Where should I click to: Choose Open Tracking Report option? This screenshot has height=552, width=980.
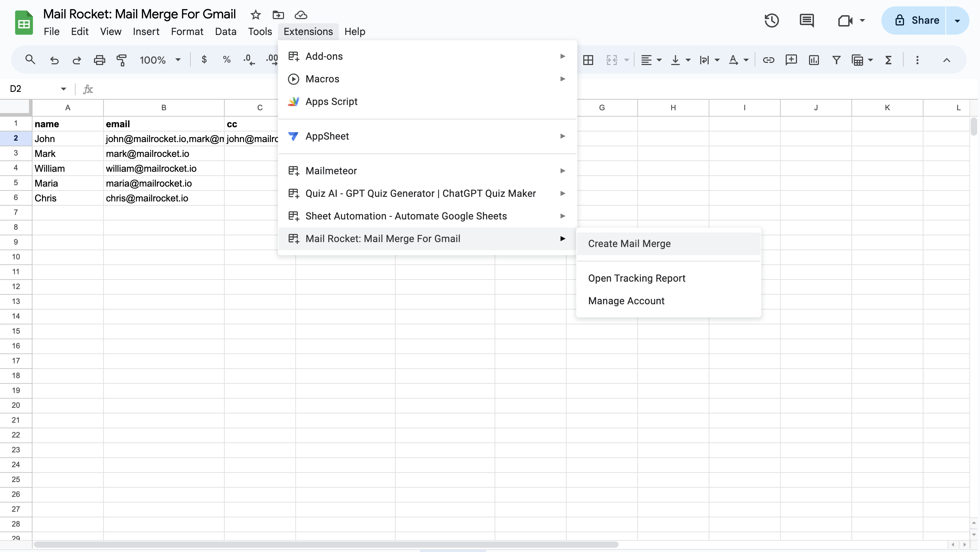pyautogui.click(x=637, y=278)
